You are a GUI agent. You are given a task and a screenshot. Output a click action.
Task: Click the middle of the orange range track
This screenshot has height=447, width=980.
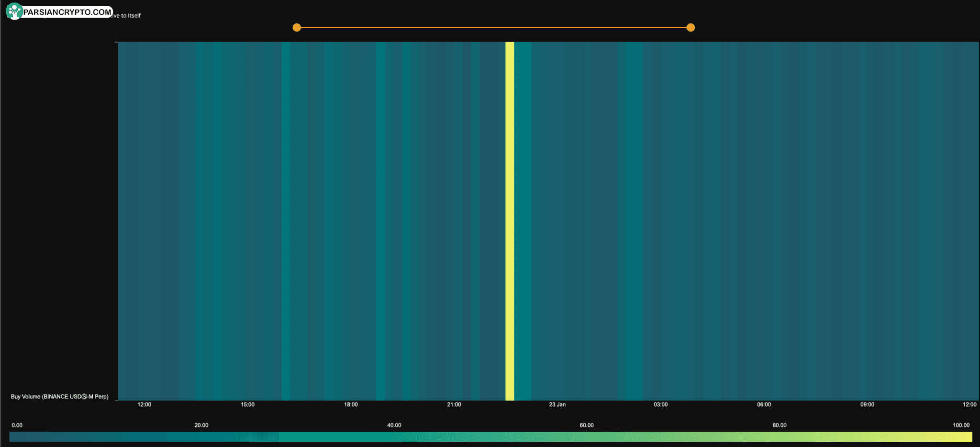click(x=493, y=28)
